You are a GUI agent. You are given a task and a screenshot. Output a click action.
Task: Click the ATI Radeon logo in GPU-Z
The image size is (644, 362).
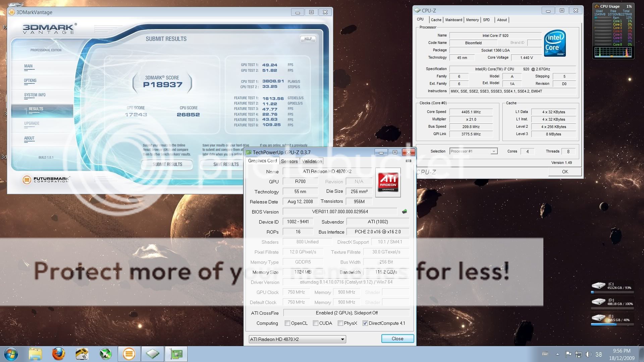pos(388,182)
